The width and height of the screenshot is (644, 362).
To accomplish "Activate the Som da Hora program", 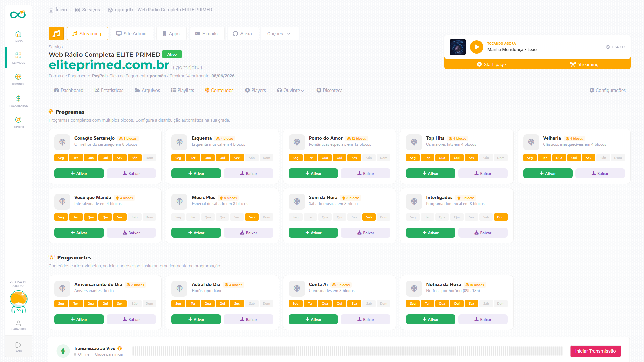I will [x=313, y=233].
